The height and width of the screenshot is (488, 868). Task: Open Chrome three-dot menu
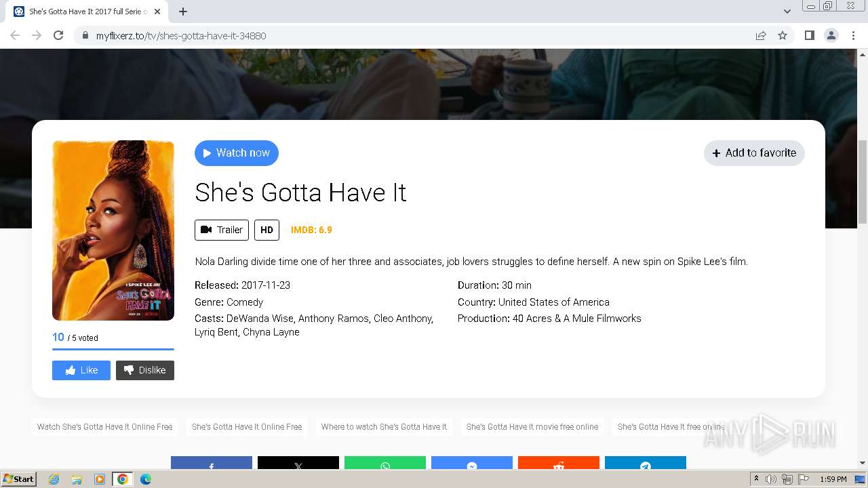tap(854, 35)
